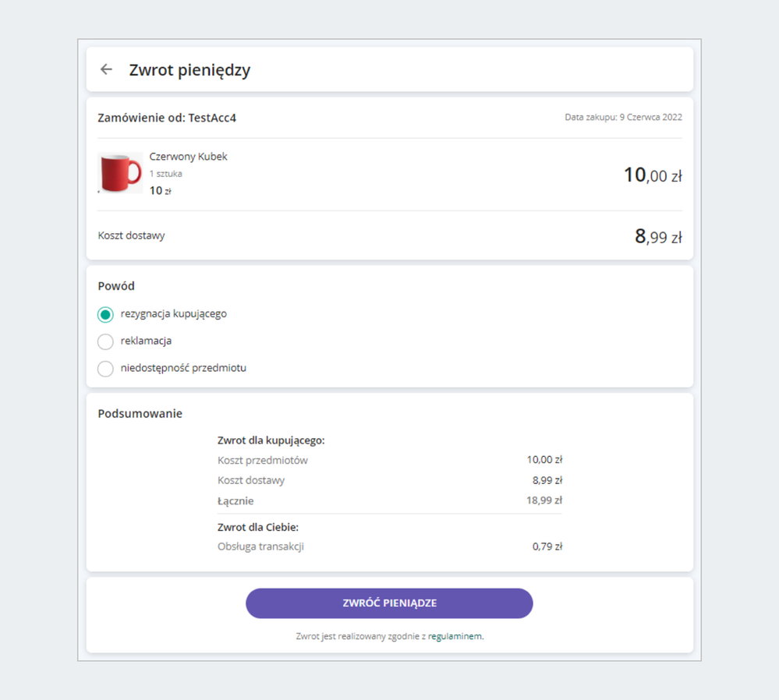This screenshot has width=779, height=700.
Task: Click the 10,00 zł item price
Action: [652, 175]
